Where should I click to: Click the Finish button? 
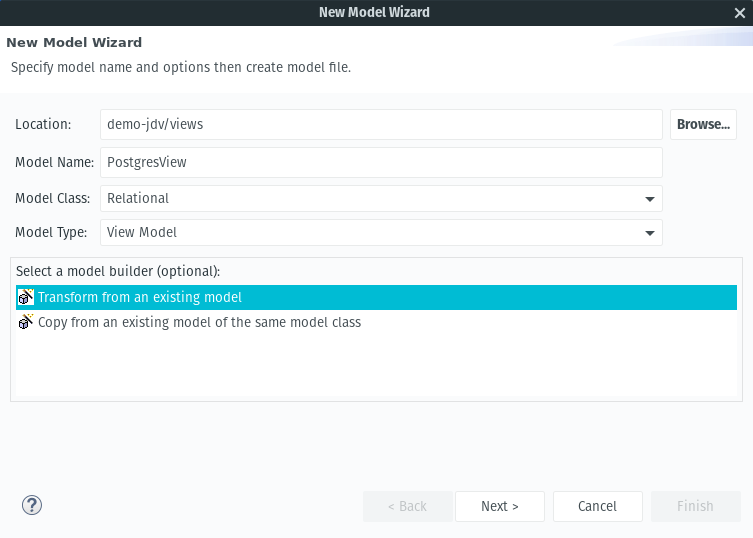point(696,506)
